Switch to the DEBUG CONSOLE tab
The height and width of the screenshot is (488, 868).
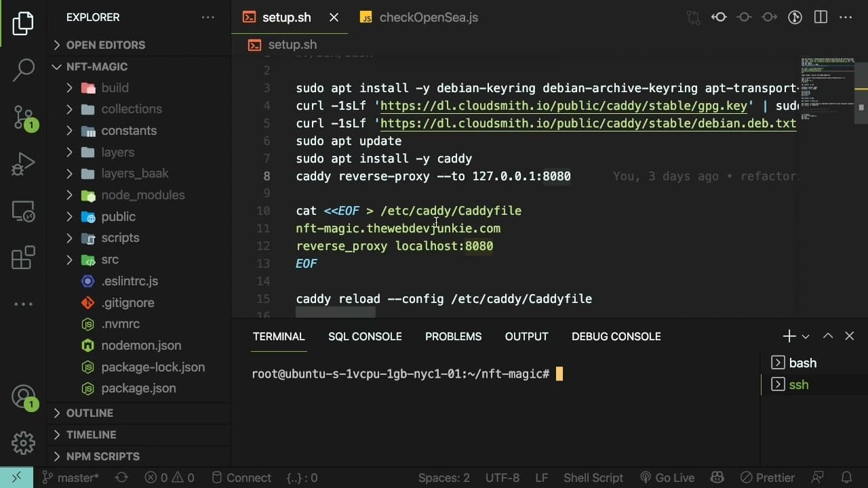(616, 337)
